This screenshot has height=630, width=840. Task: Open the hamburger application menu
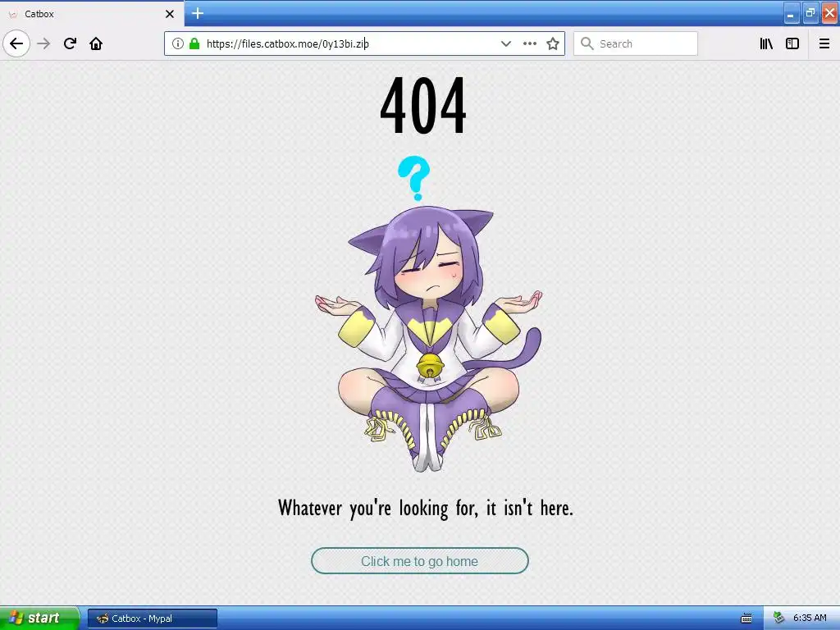click(x=824, y=43)
